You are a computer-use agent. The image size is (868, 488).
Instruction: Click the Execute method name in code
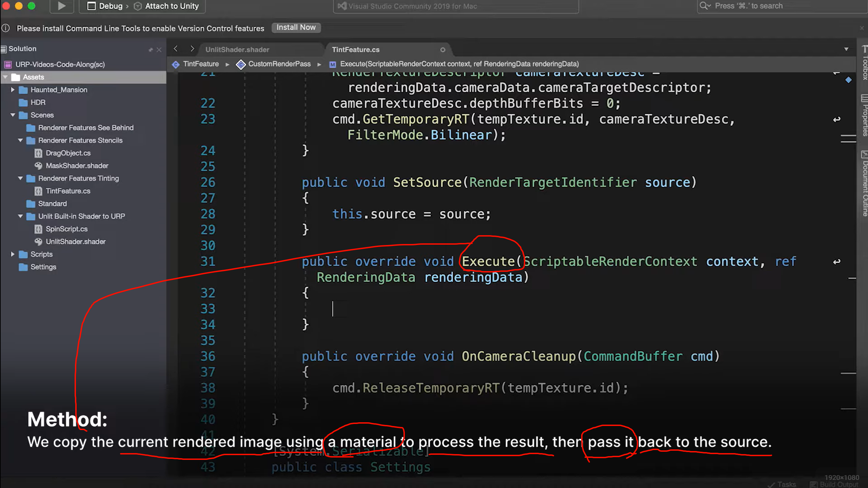(488, 261)
